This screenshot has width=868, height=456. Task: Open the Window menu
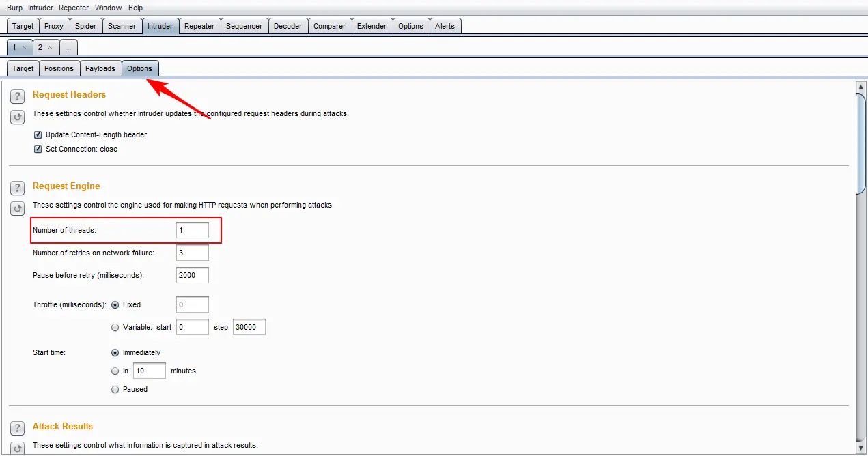pyautogui.click(x=108, y=8)
